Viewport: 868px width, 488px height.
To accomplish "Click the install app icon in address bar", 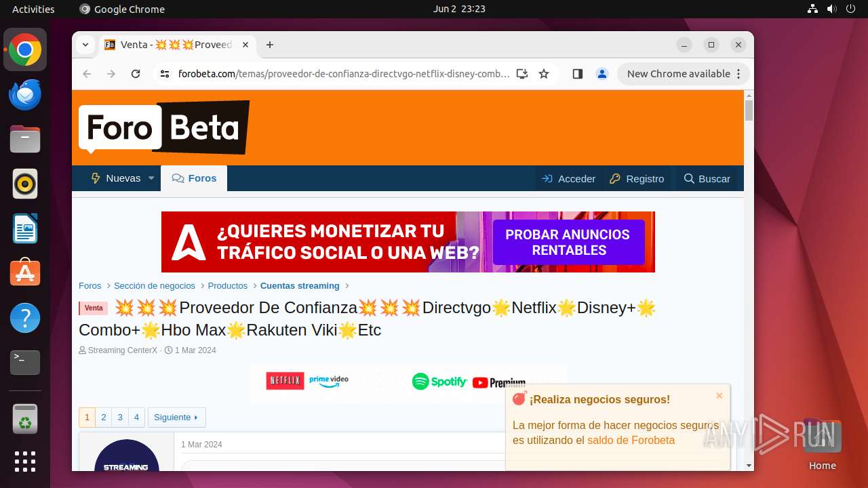I will coord(522,74).
